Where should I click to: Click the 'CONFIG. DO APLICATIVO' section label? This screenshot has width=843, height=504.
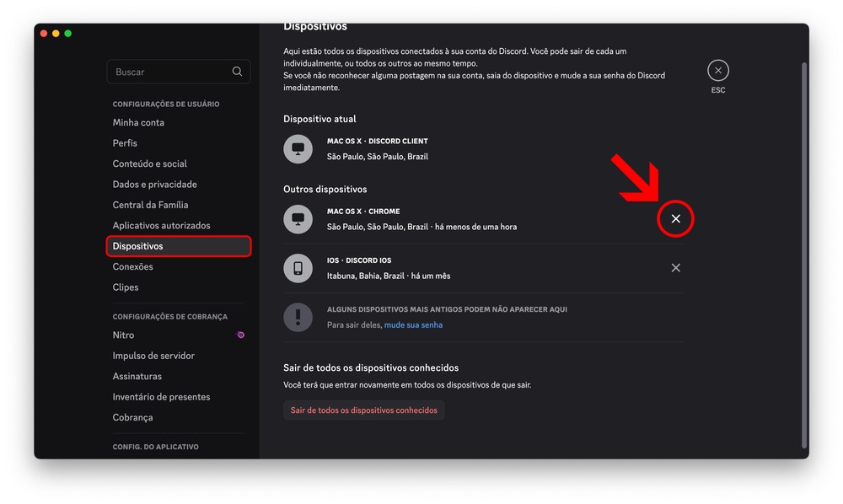point(155,447)
